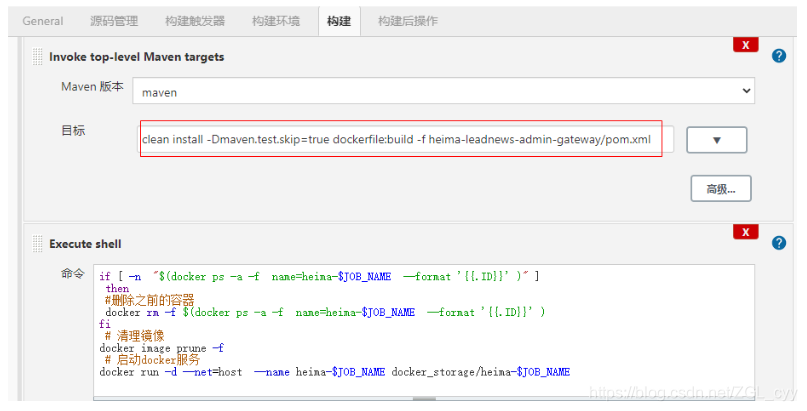Click into the 目标 goals input field
This screenshot has height=411, width=807.
[x=406, y=139]
